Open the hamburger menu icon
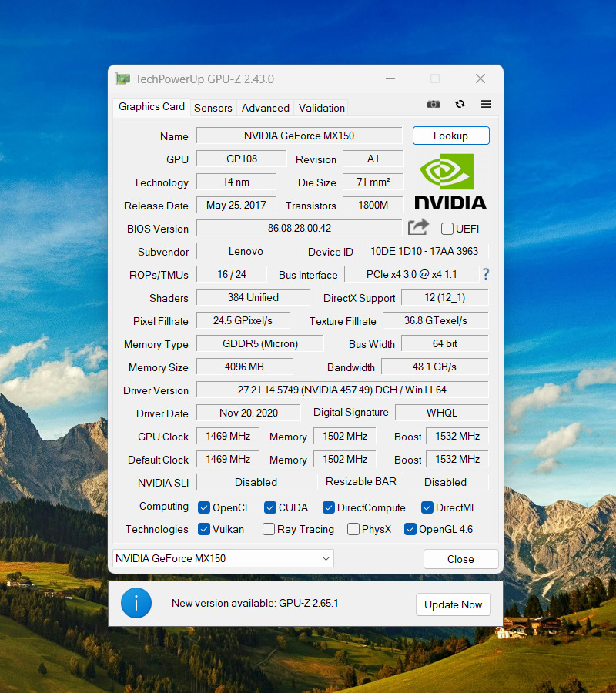 coord(486,104)
